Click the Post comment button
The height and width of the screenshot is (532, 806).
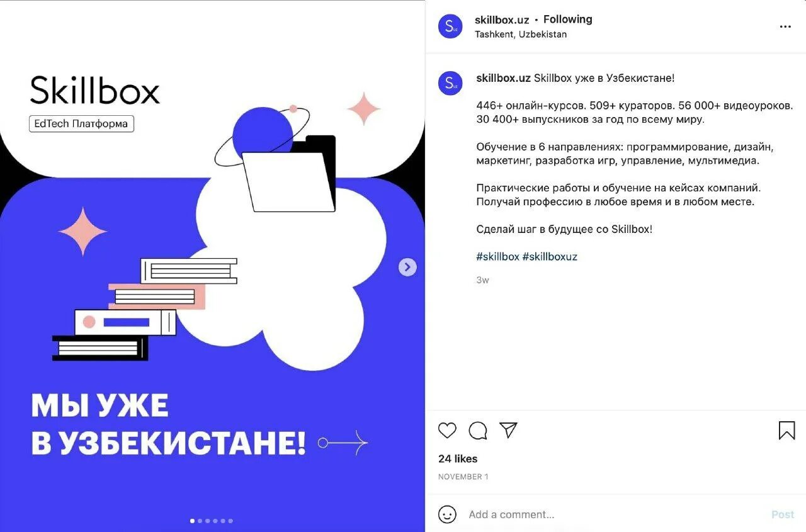pyautogui.click(x=783, y=514)
